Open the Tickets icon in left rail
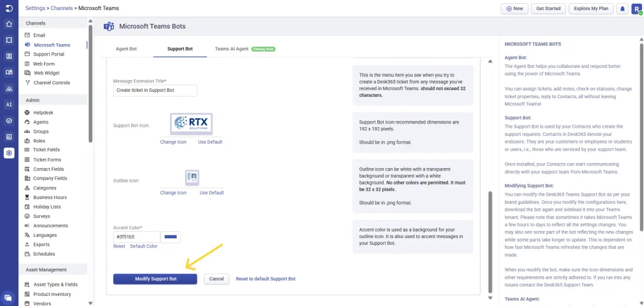 [9, 40]
